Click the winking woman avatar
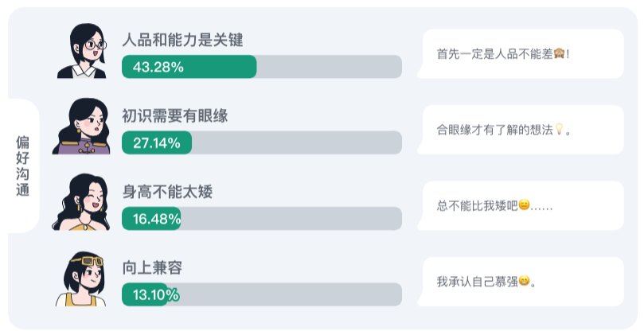Viewport: 644px width, 335px height. [x=81, y=202]
